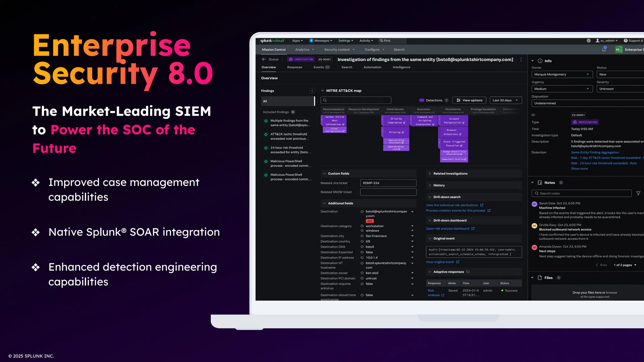Image resolution: width=644 pixels, height=362 pixels.
Task: Select finding 'ATT&CK tactic threshold exceeded'
Action: click(x=288, y=136)
